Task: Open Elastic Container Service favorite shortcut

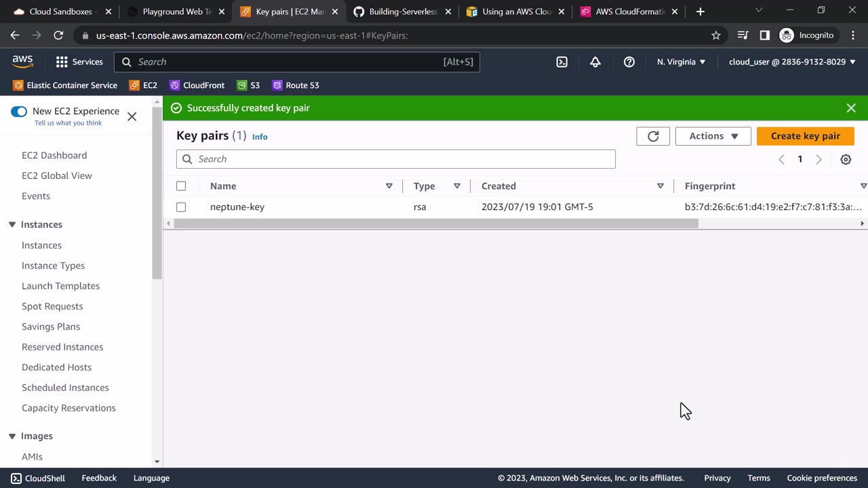Action: (65, 85)
